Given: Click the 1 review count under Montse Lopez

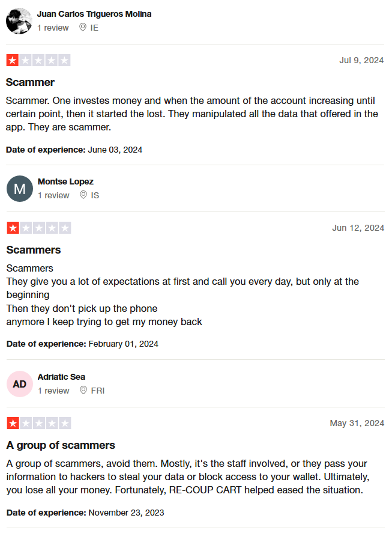Looking at the screenshot, I should (53, 195).
